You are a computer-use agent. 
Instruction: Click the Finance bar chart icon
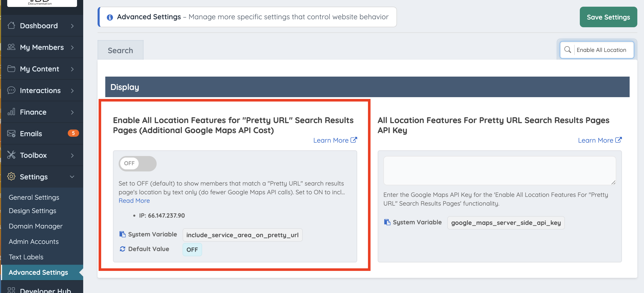click(11, 112)
